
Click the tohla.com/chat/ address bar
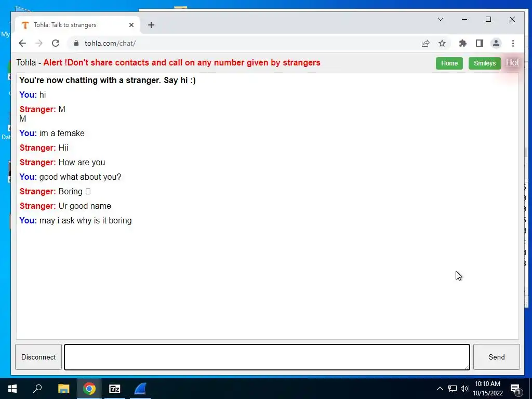pyautogui.click(x=244, y=43)
